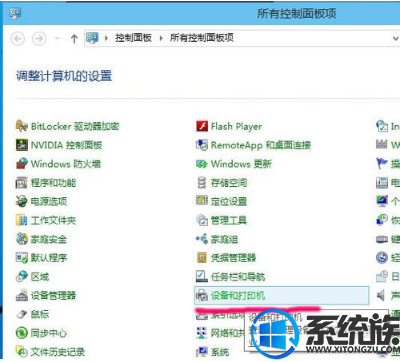Click the 设备和打印机 link text
Viewport: 400px width, 362px height.
238,295
